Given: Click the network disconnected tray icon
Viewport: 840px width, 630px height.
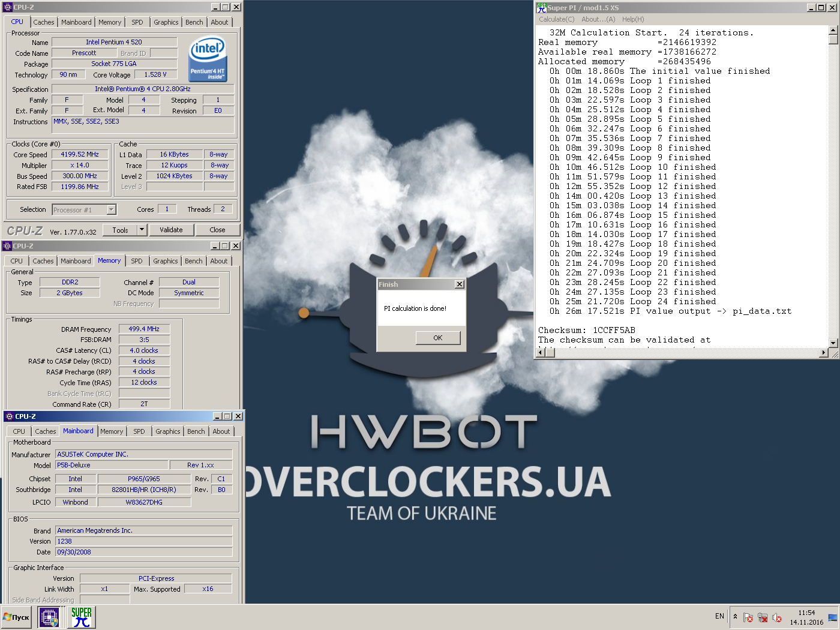Looking at the screenshot, I should pyautogui.click(x=763, y=617).
